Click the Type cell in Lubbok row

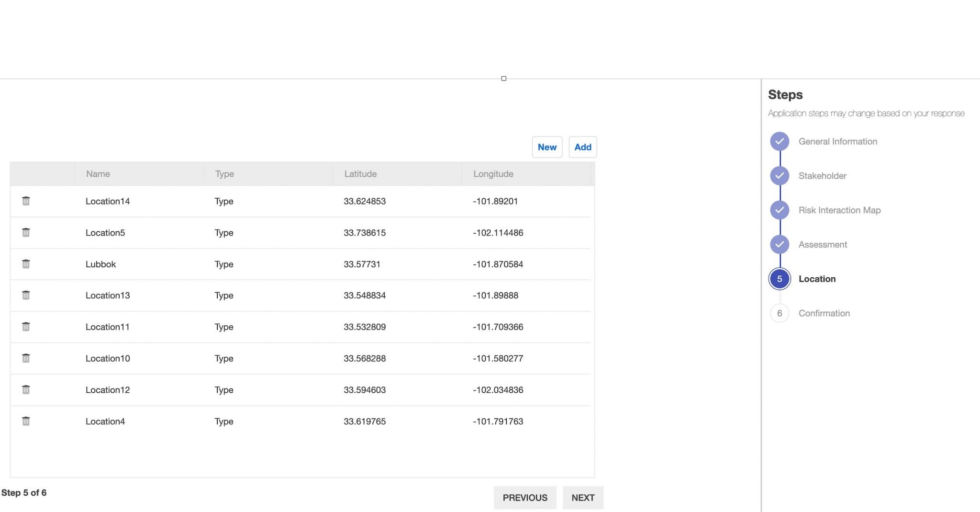tap(224, 264)
